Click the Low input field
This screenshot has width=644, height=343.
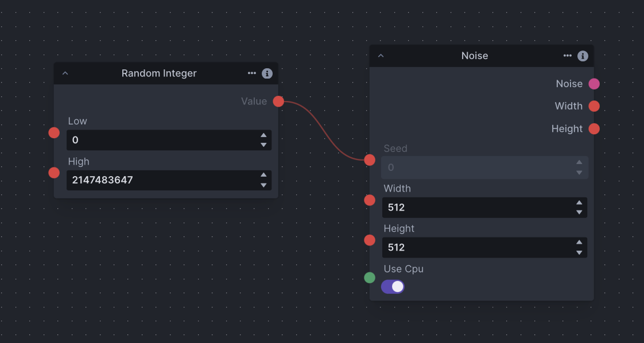pos(161,140)
